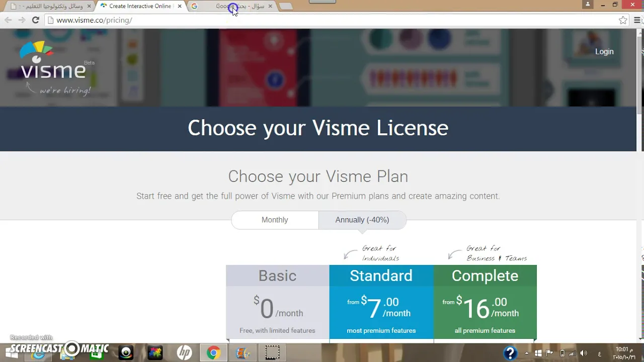Viewport: 644px width, 362px height.
Task: Select the Standard plan header
Action: (x=381, y=276)
